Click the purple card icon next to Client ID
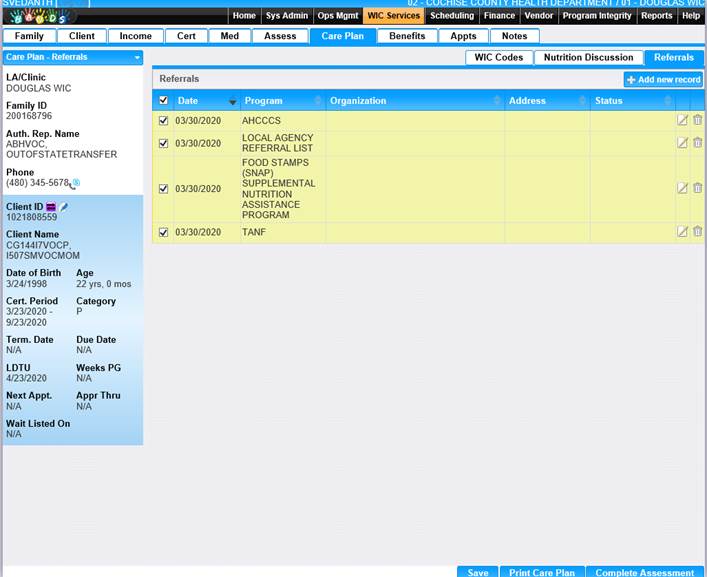The width and height of the screenshot is (707, 577). (x=51, y=207)
